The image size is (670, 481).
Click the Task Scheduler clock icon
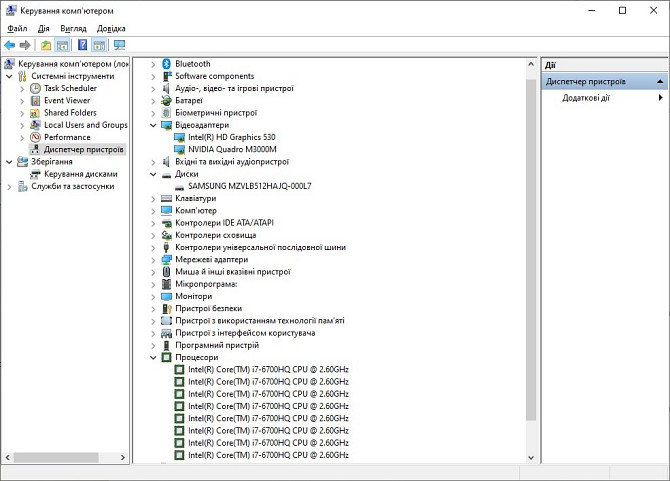tap(35, 88)
